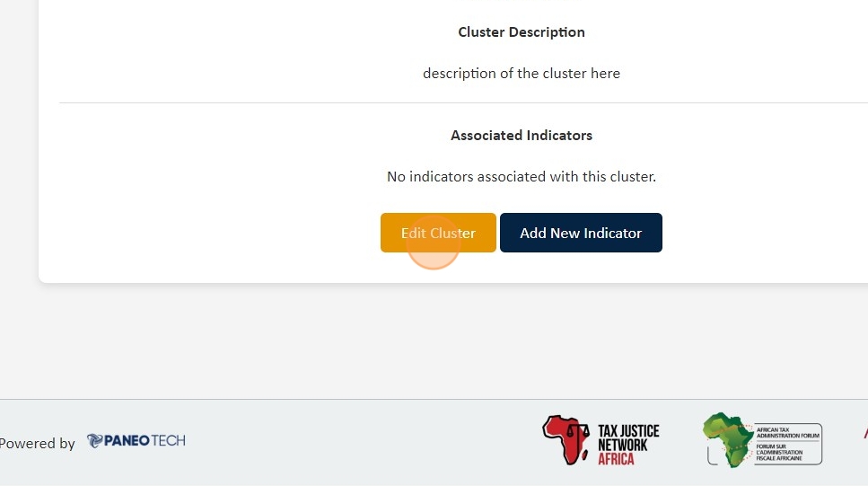Click the divider line below the cluster description
The height and width of the screenshot is (486, 868).
(x=449, y=103)
